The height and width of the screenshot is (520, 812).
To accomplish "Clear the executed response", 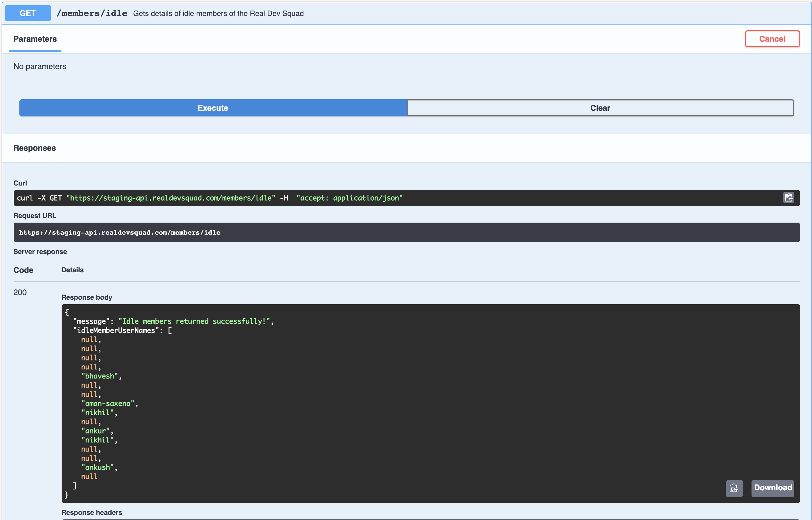I will coord(600,108).
